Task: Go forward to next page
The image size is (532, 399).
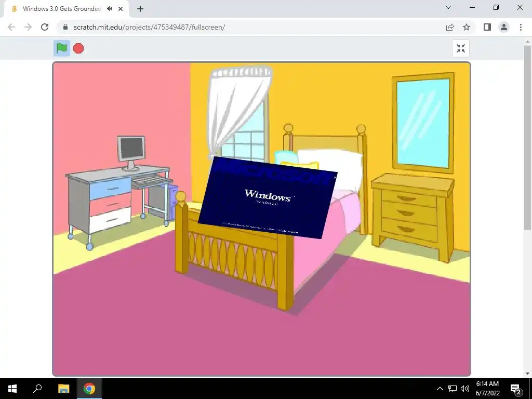Action: [28, 27]
